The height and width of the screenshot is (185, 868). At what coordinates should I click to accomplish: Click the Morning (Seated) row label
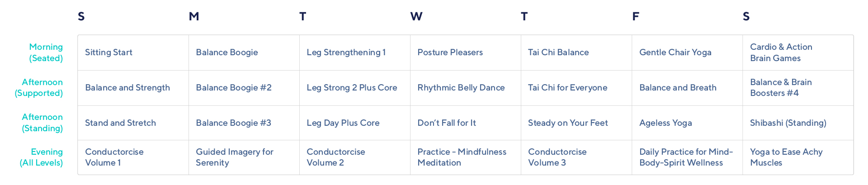[x=46, y=52]
